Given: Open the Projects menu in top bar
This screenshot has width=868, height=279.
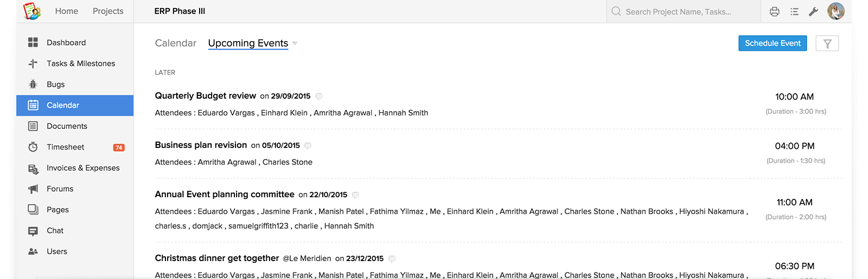Looking at the screenshot, I should pos(108,11).
